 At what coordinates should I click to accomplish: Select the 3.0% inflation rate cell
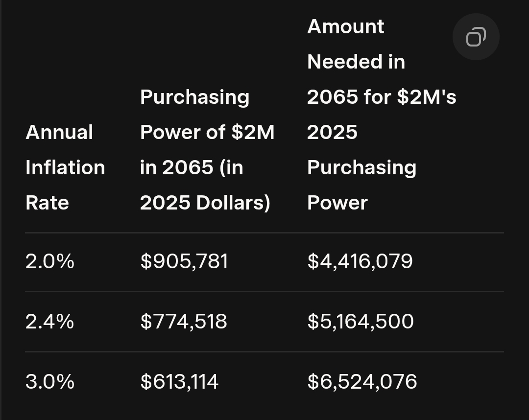point(50,382)
